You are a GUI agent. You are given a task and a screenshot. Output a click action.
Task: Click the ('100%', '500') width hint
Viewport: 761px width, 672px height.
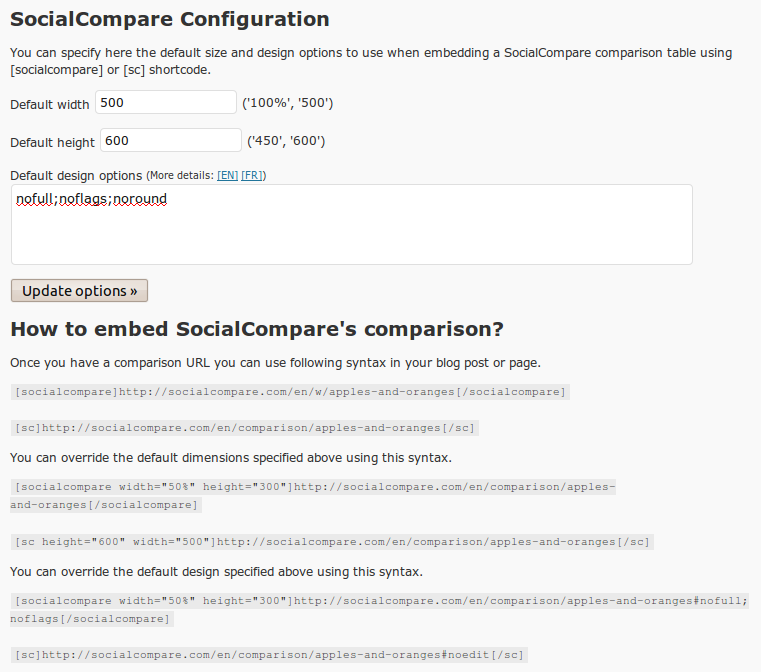[x=287, y=103]
